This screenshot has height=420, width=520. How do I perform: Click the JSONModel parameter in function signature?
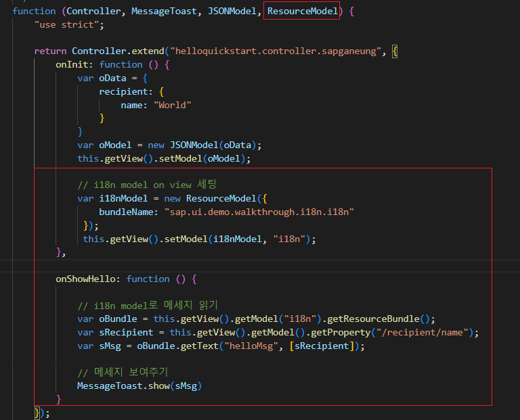[x=232, y=11]
